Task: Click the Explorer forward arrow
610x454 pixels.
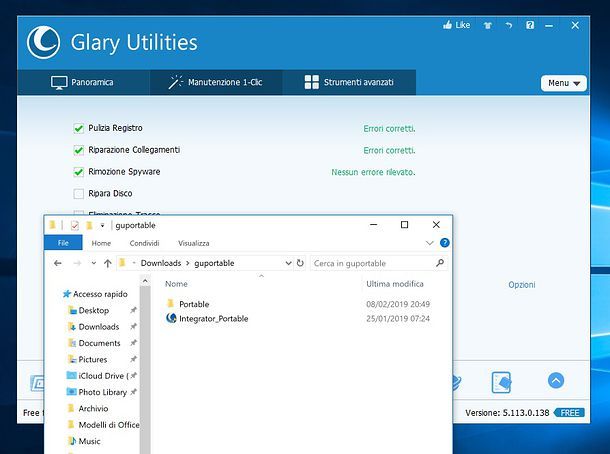Action: coord(77,263)
